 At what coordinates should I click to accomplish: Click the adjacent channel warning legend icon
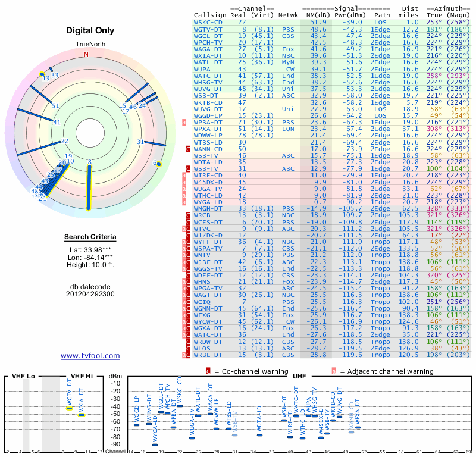coord(334,371)
